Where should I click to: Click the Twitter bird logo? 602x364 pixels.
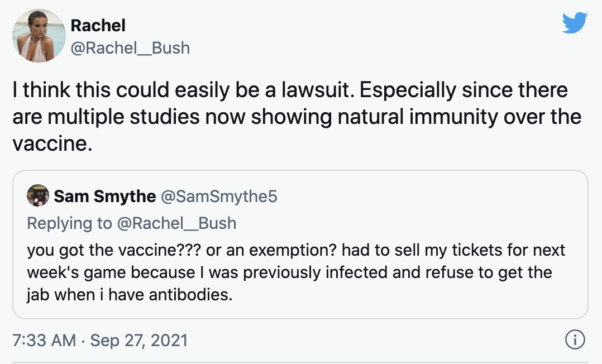coord(575,23)
